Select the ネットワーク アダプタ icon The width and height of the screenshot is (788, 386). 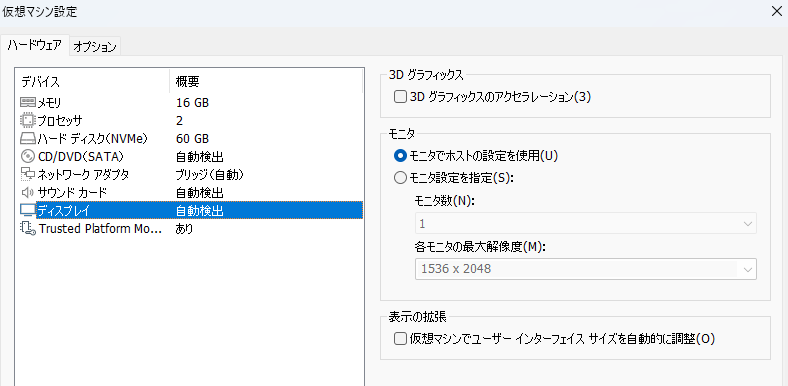pyautogui.click(x=28, y=175)
